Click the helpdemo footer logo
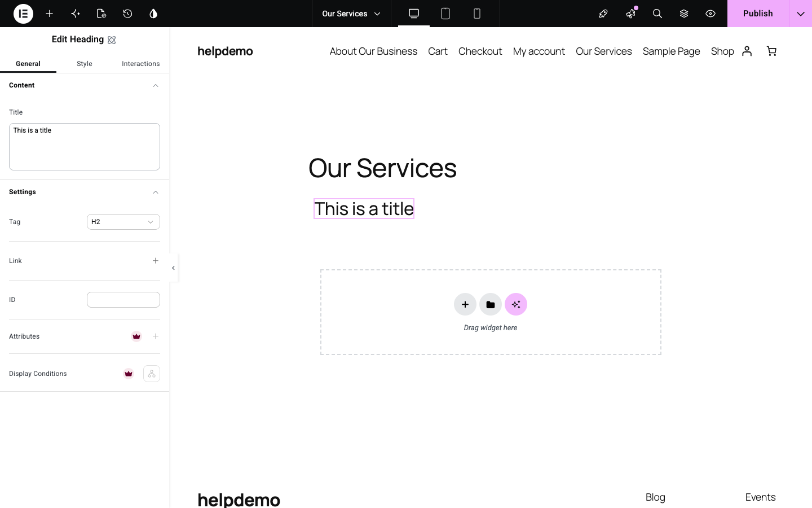Image resolution: width=812 pixels, height=508 pixels. tap(239, 500)
